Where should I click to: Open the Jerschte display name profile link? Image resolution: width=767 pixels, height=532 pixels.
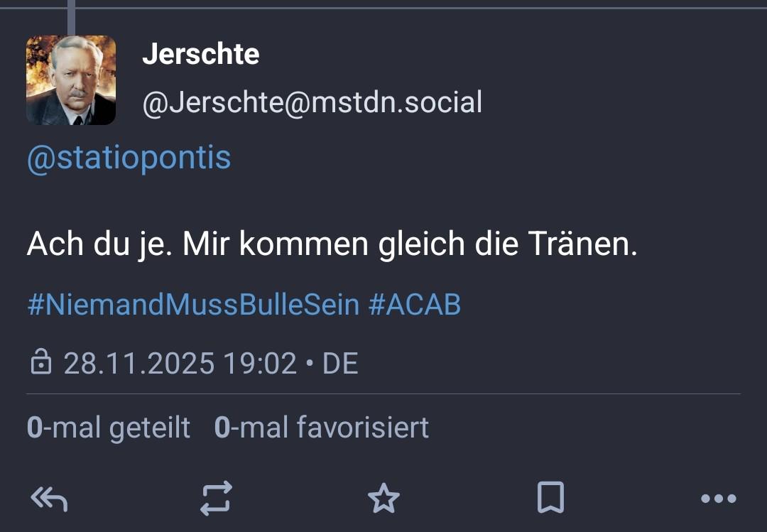201,54
